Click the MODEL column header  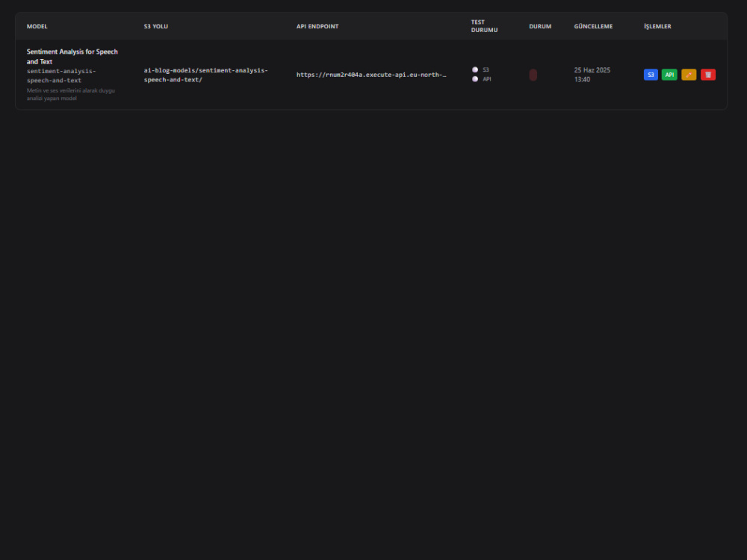37,26
